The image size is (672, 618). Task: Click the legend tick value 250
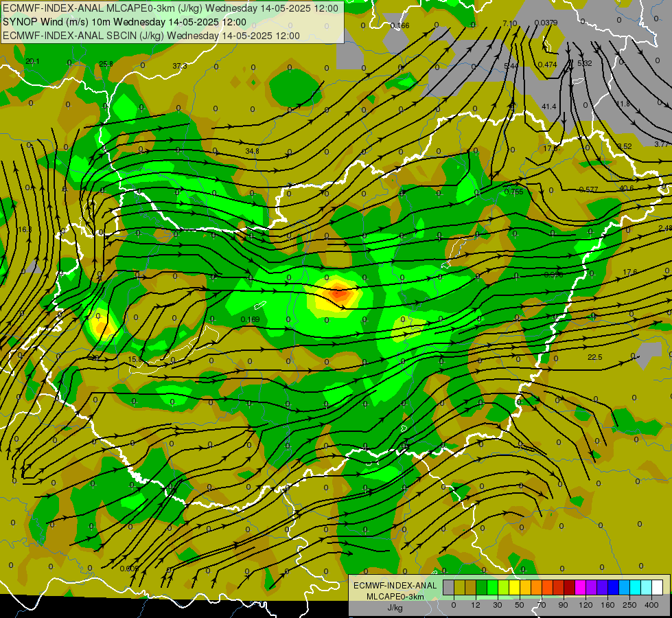tap(629, 605)
